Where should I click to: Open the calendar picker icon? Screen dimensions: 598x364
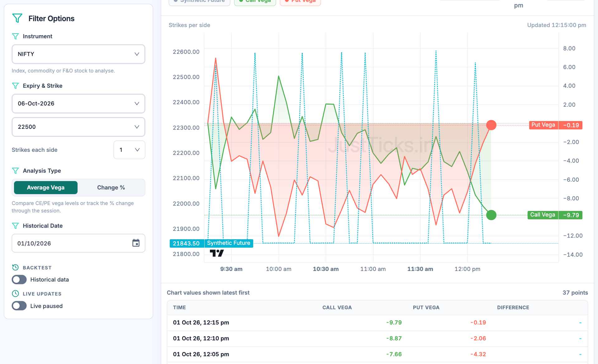pyautogui.click(x=136, y=243)
